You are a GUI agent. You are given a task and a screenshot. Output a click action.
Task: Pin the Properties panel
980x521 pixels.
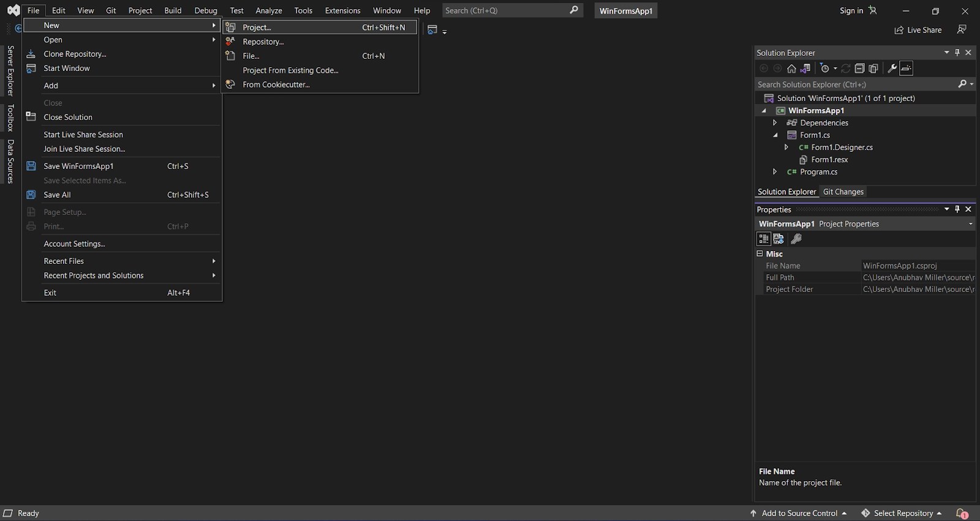pos(957,209)
